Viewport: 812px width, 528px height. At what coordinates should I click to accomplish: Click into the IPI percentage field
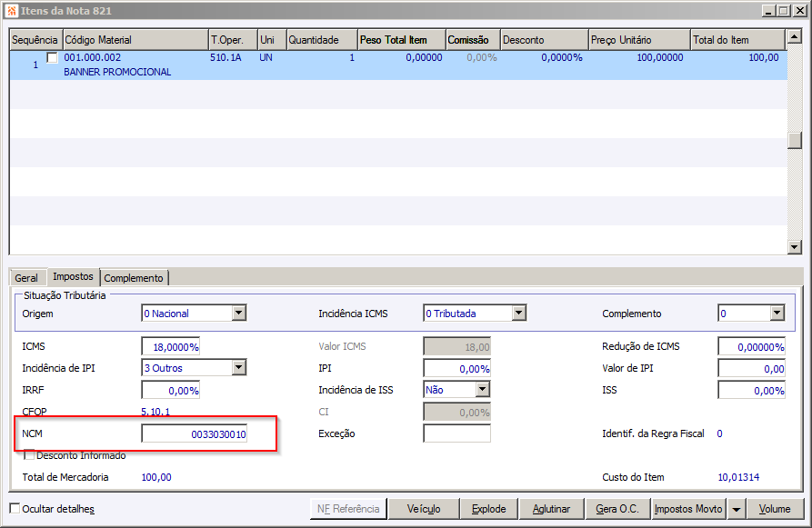(x=456, y=369)
